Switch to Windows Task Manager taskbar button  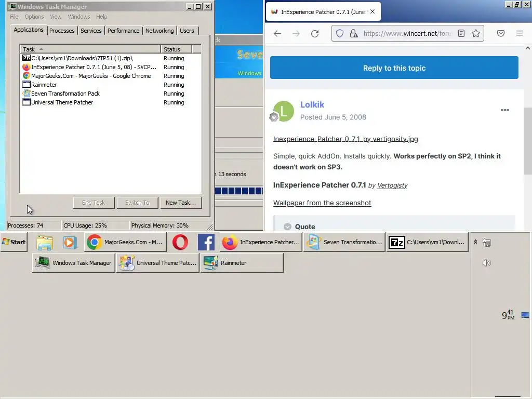click(74, 263)
